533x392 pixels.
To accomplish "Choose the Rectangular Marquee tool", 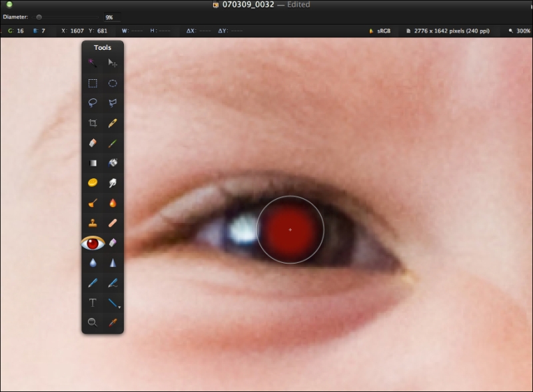I will [x=93, y=83].
